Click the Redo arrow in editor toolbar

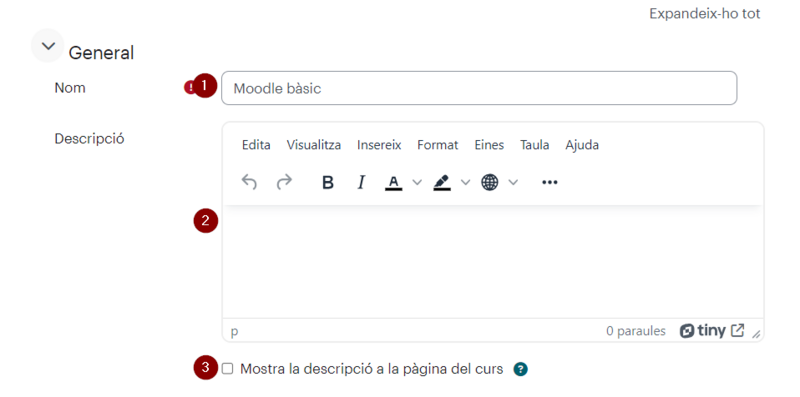284,182
